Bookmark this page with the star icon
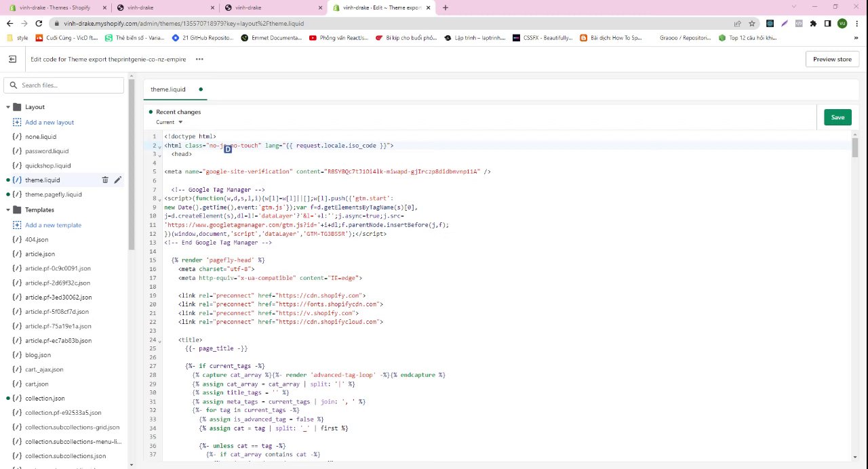 (752, 23)
